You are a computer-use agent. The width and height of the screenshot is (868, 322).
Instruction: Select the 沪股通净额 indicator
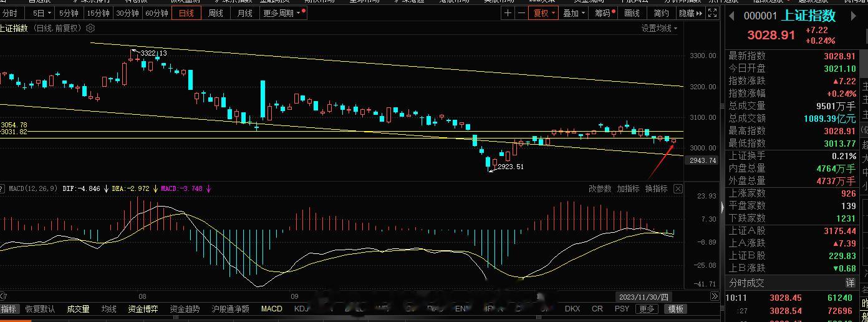230,309
